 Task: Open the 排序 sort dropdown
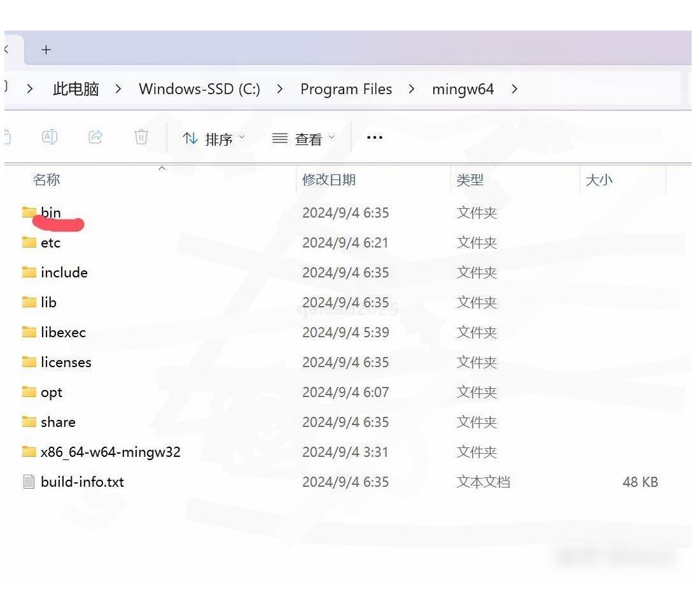(214, 138)
